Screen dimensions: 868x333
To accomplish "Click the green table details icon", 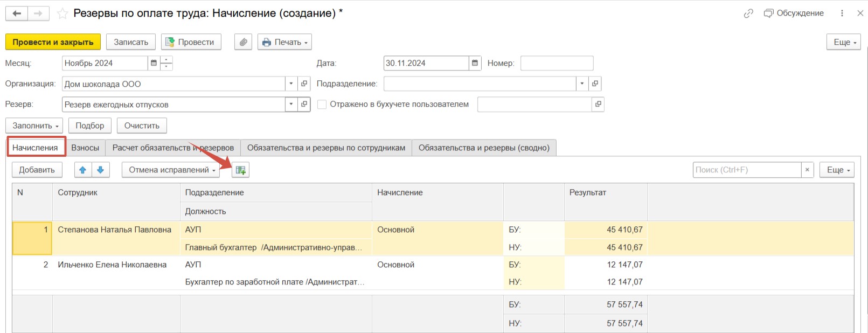I will pos(240,170).
